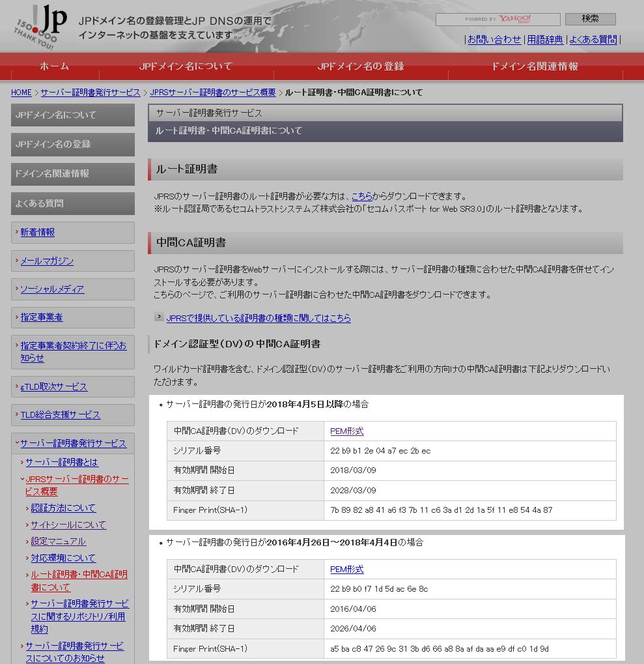Click serial number 22 b9 b1 2e 04 a7 ec 2b ec
Image resolution: width=644 pixels, height=664 pixels.
[380, 450]
